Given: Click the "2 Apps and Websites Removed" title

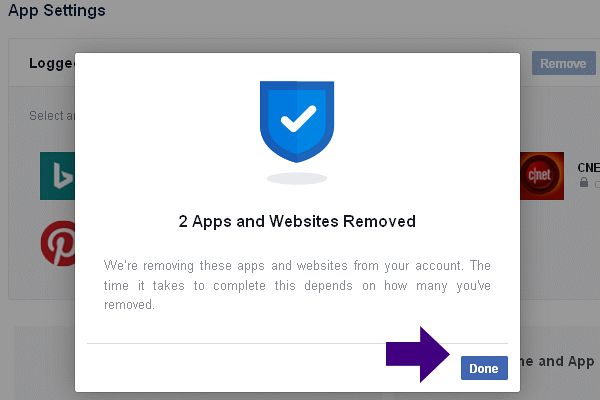Looking at the screenshot, I should 297,219.
